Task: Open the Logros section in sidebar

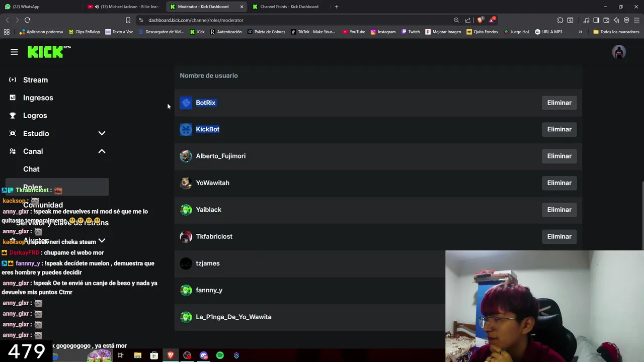Action: [x=35, y=116]
